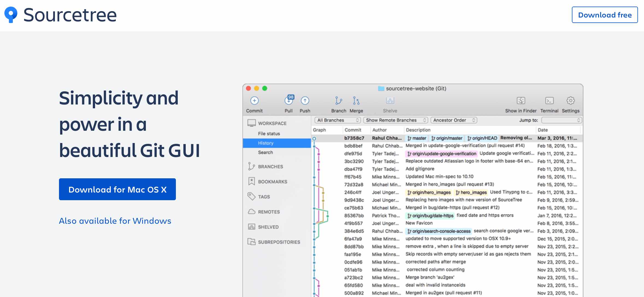Select commit bdb8bef
This screenshot has width=644, height=297.
(447, 146)
